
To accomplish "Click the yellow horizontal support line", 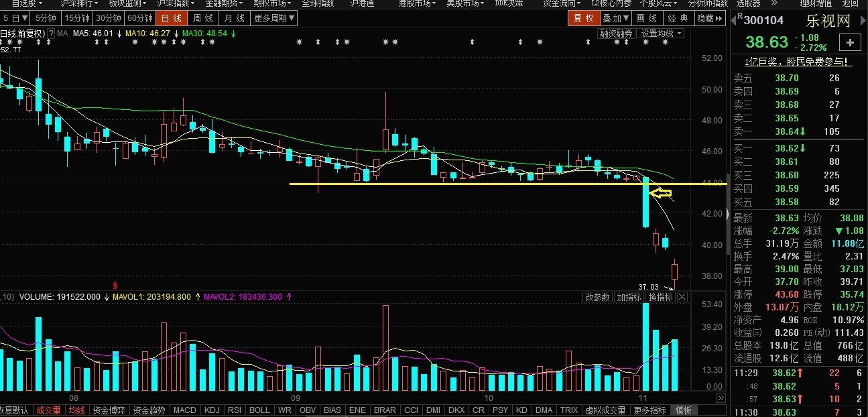I will (469, 184).
